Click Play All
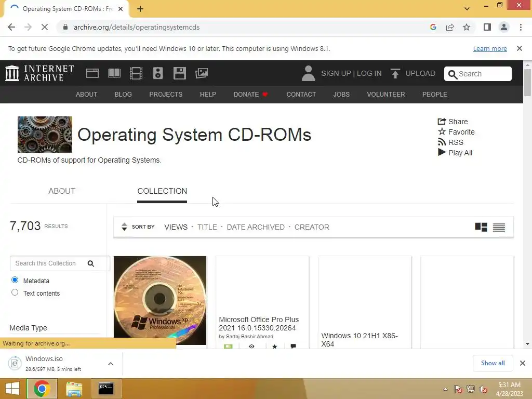This screenshot has height=399, width=532. click(455, 153)
